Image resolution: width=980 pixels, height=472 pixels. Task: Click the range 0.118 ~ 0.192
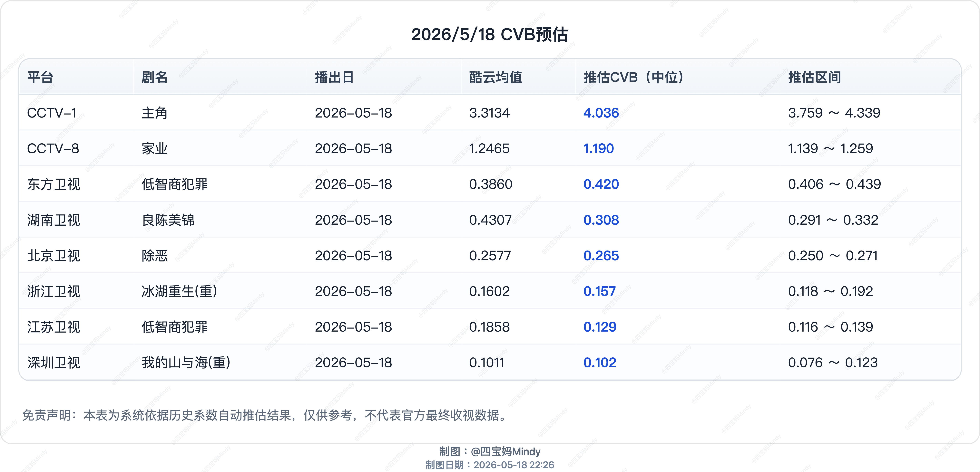[830, 291]
